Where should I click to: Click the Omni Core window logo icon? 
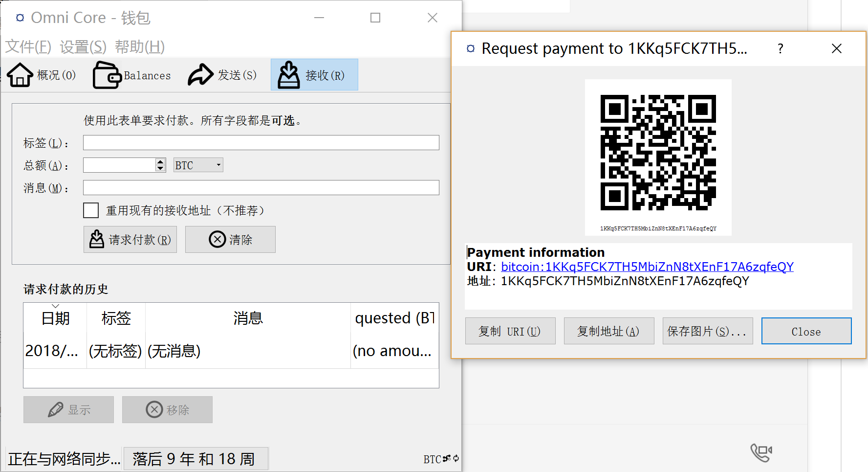point(20,18)
